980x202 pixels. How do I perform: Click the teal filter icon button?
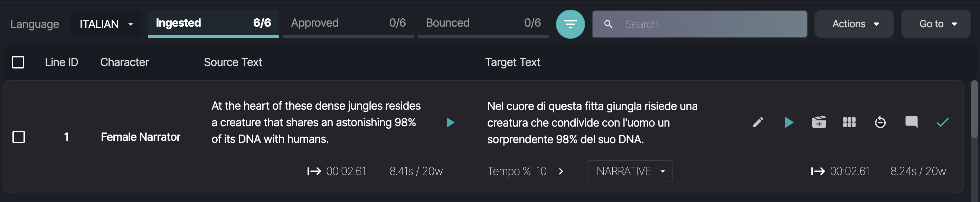pyautogui.click(x=570, y=24)
